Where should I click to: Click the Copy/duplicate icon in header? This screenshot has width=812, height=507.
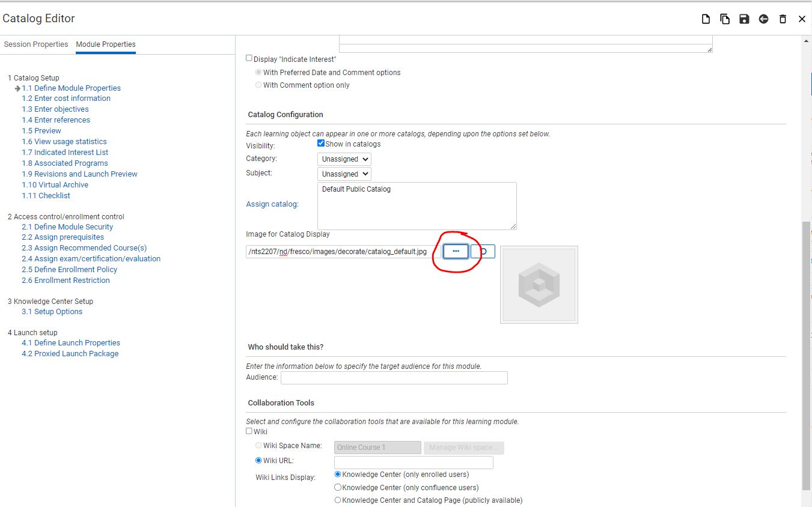(725, 19)
